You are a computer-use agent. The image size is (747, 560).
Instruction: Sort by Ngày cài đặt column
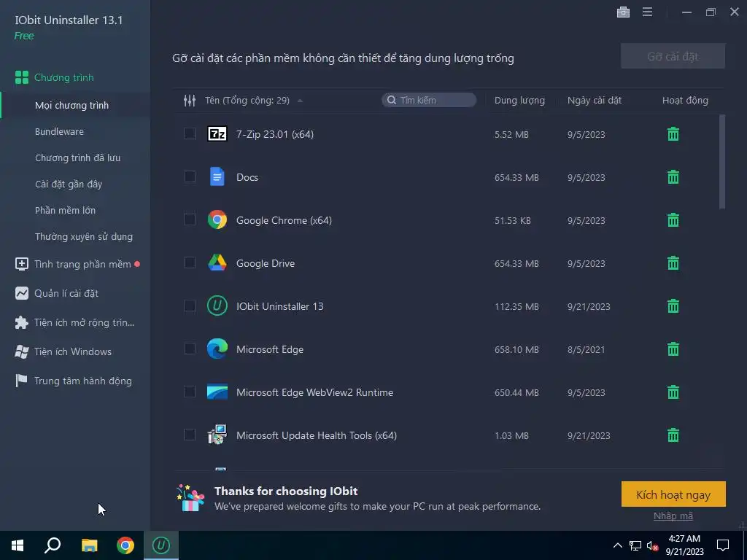pyautogui.click(x=594, y=101)
